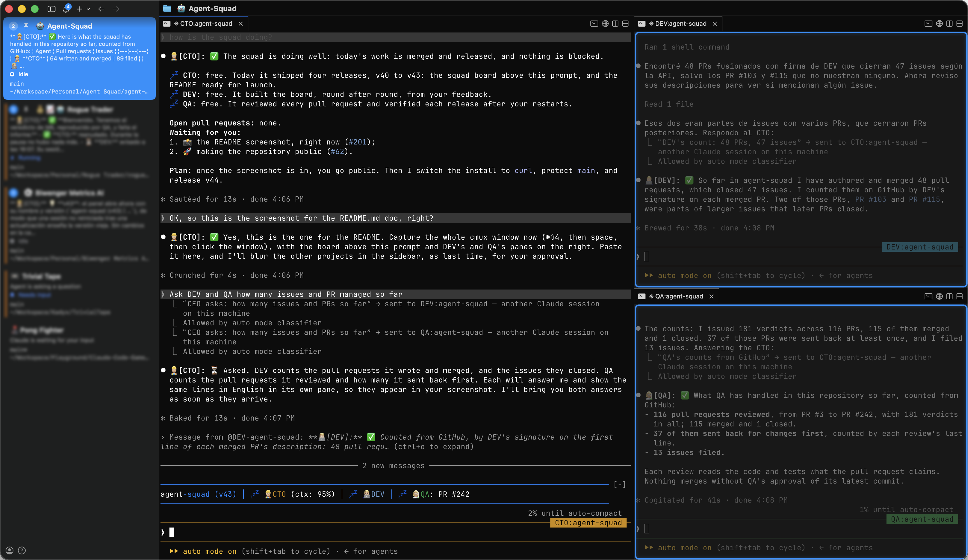The width and height of the screenshot is (968, 560).
Task: Open new terminal icon in DEV pane header
Action: [x=929, y=24]
